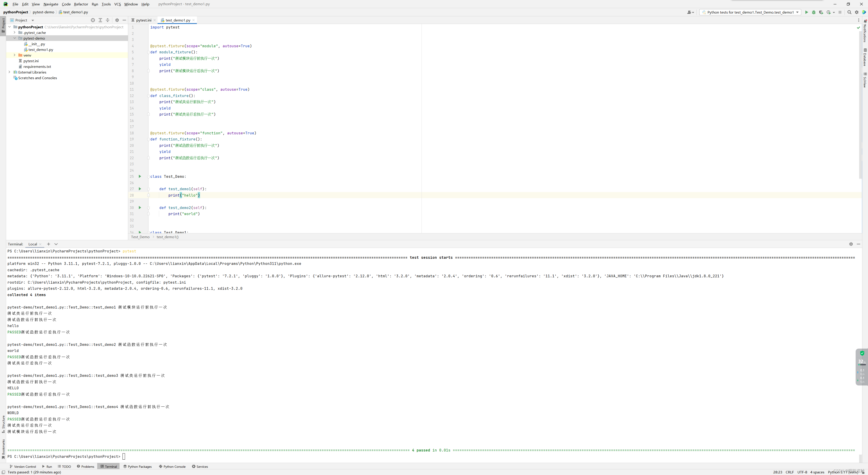Collapse the pytest-demo folder
The width and height of the screenshot is (868, 475).
coord(14,38)
